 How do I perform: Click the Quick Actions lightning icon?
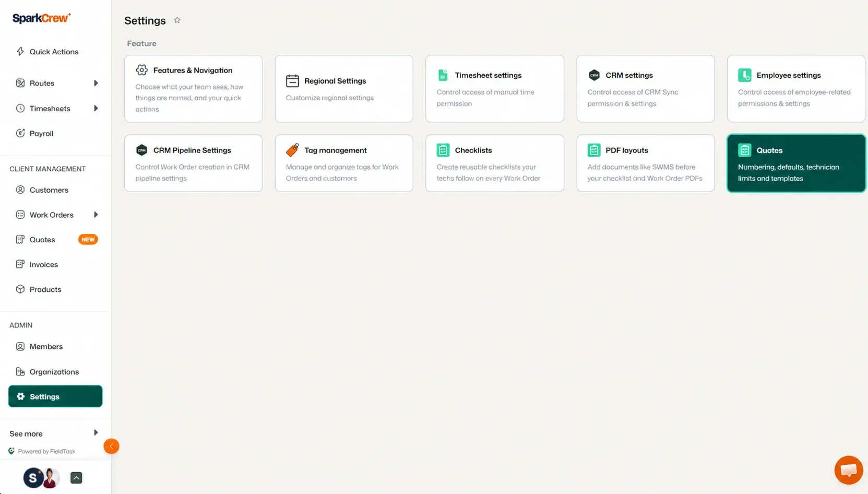(20, 51)
